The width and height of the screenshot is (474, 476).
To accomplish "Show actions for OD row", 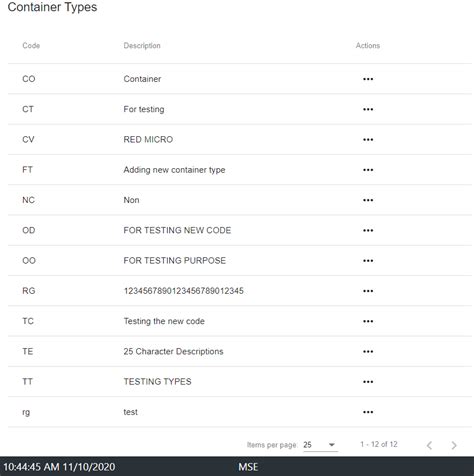I will pos(368,230).
